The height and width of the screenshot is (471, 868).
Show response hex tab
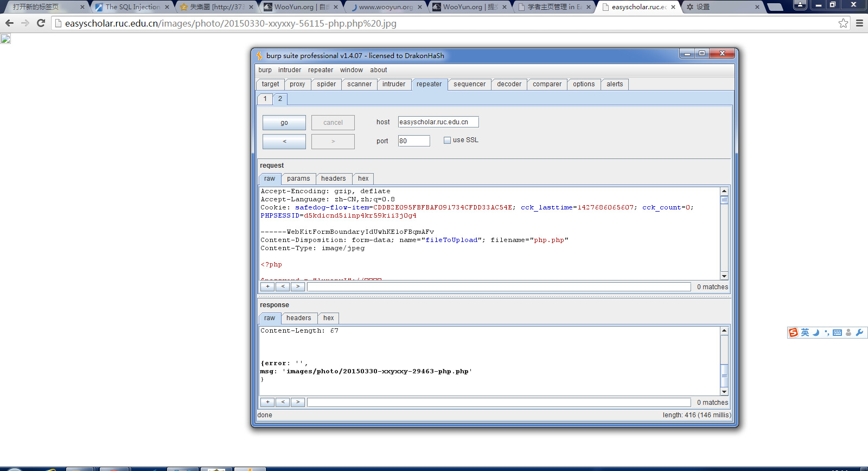(x=329, y=318)
